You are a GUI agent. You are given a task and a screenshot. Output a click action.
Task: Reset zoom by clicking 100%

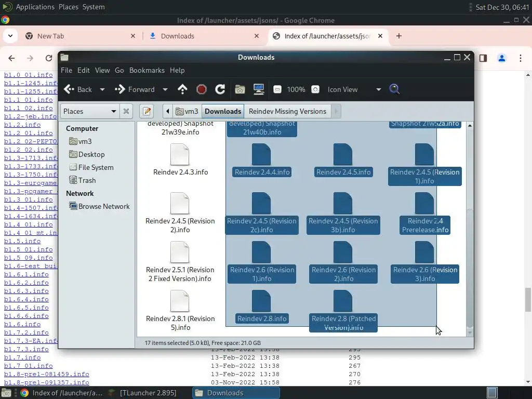click(x=296, y=89)
